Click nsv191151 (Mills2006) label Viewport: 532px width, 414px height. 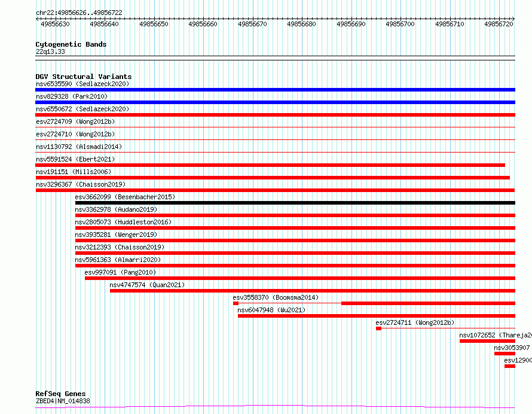pyautogui.click(x=74, y=172)
